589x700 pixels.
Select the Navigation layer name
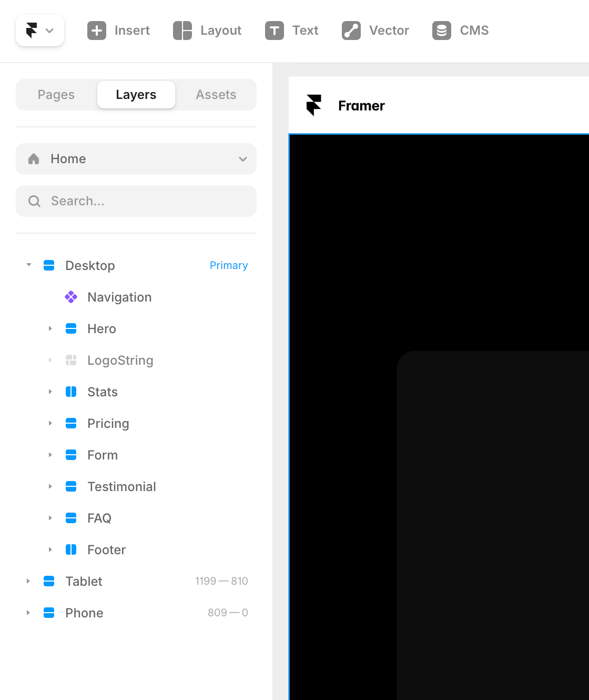point(119,297)
